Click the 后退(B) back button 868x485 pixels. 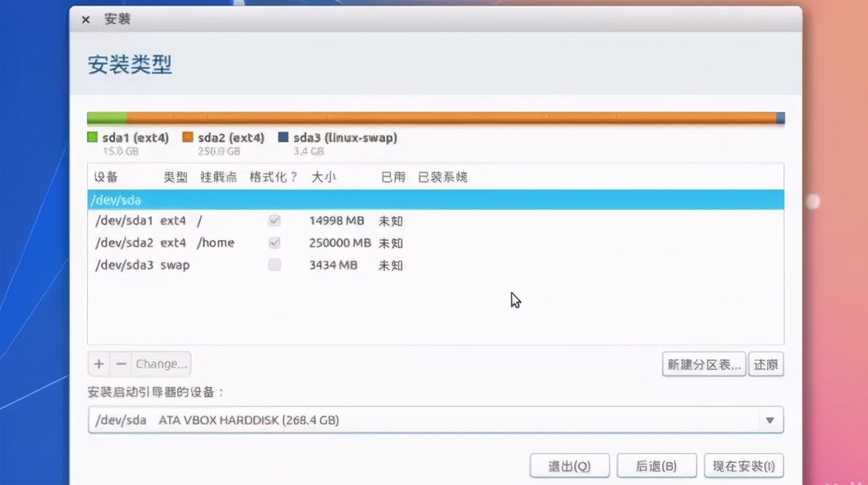656,466
